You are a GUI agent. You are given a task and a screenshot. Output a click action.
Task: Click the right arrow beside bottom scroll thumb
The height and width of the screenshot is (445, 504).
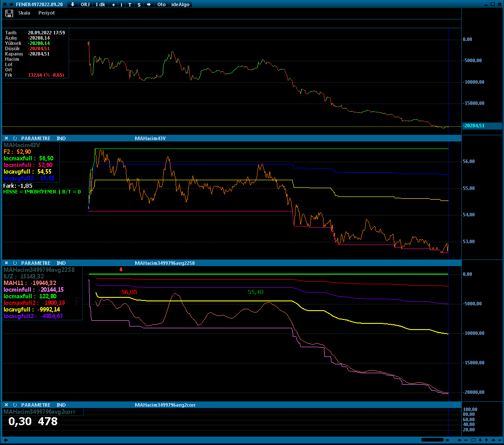[447, 440]
